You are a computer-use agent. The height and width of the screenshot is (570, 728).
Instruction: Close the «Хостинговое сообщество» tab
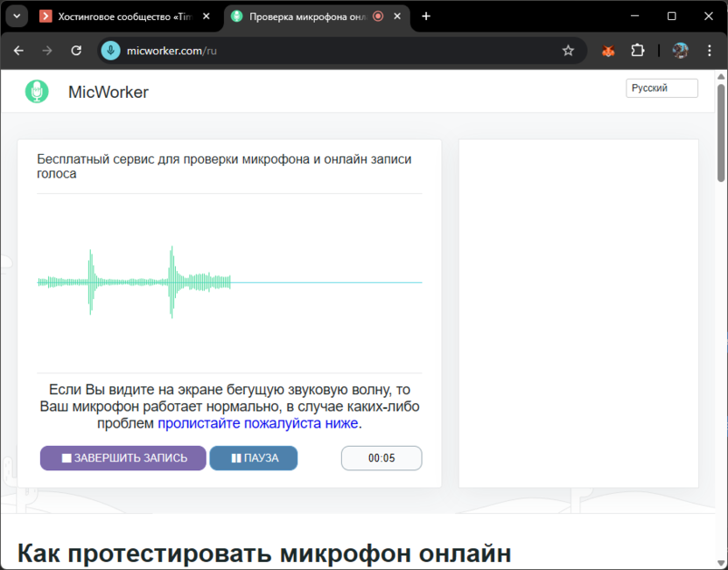point(206,17)
